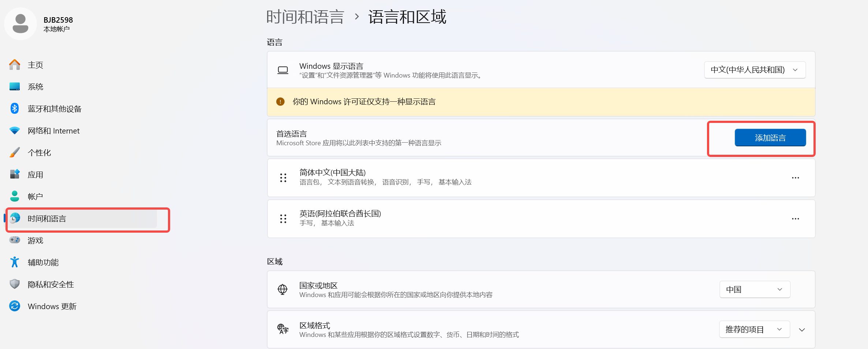Click the Windows 显示语言 row title
Viewport: 868px width, 349px height.
pos(331,66)
